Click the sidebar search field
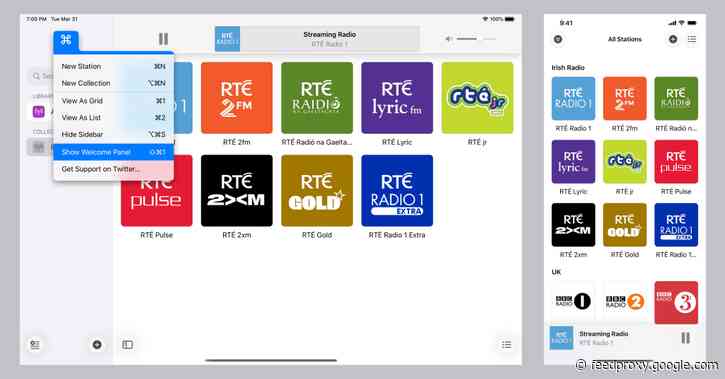The image size is (725, 379). (42, 76)
